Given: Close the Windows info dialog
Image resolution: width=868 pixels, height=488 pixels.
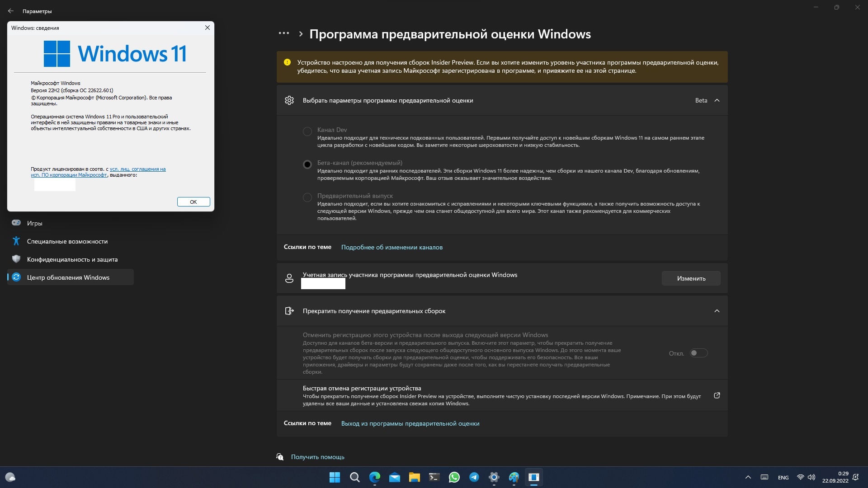Looking at the screenshot, I should coord(208,28).
